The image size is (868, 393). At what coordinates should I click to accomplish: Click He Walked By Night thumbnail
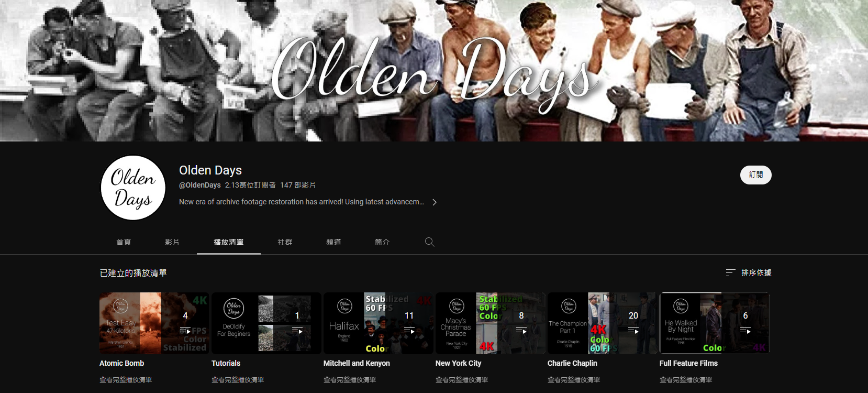click(714, 323)
